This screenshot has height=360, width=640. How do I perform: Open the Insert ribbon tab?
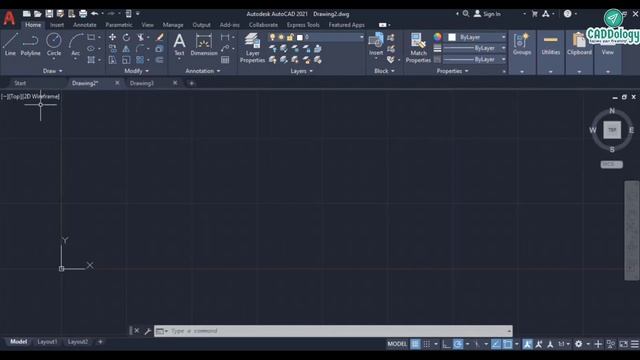[57, 25]
